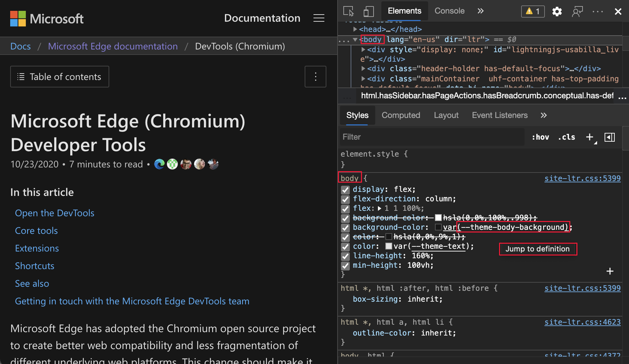This screenshot has width=629, height=364.
Task: View the warning count badge
Action: 532,11
